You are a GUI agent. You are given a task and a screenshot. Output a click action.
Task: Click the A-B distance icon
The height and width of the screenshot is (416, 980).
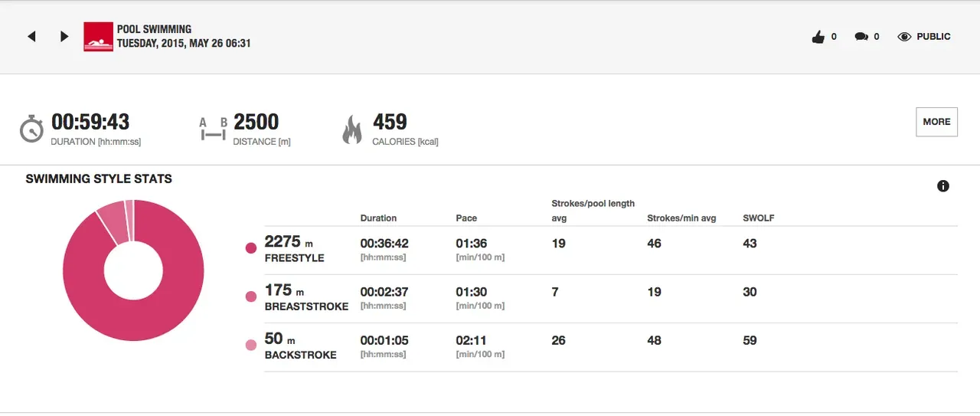[x=213, y=129]
